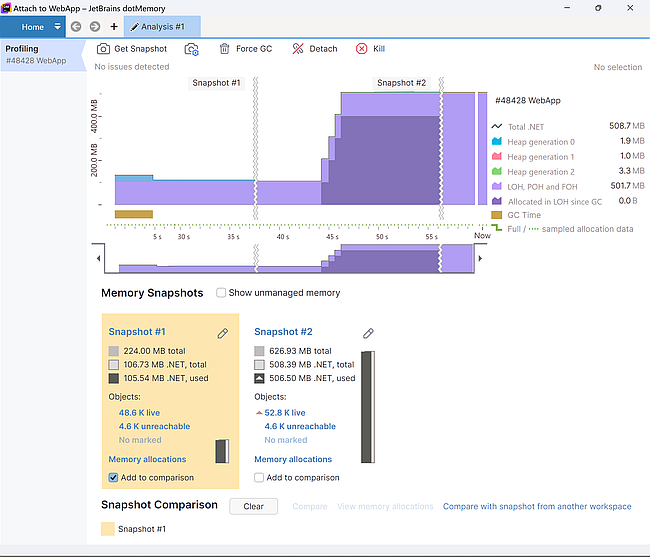Click the 224.00 MB total gray swatch
This screenshot has width=650, height=557.
click(114, 351)
